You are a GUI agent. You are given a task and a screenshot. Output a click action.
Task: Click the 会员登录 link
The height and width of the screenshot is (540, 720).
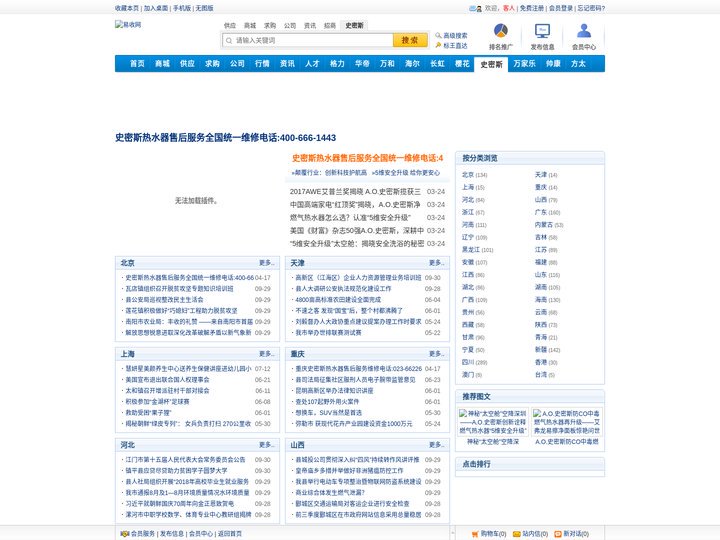pos(561,8)
